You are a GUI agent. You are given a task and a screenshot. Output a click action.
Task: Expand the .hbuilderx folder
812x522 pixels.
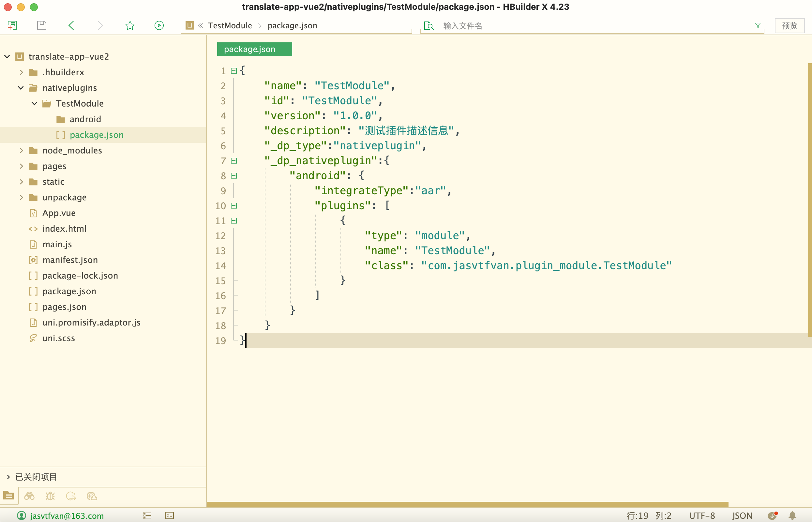[21, 72]
